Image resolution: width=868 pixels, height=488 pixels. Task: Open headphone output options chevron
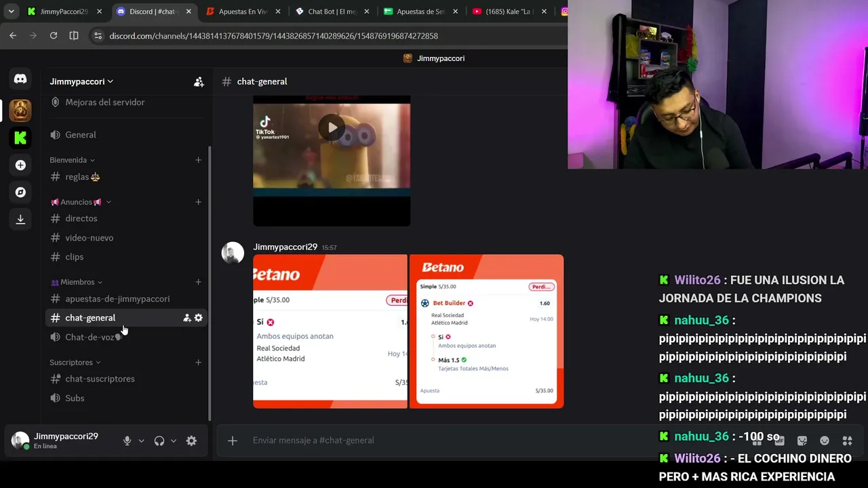[x=174, y=441]
